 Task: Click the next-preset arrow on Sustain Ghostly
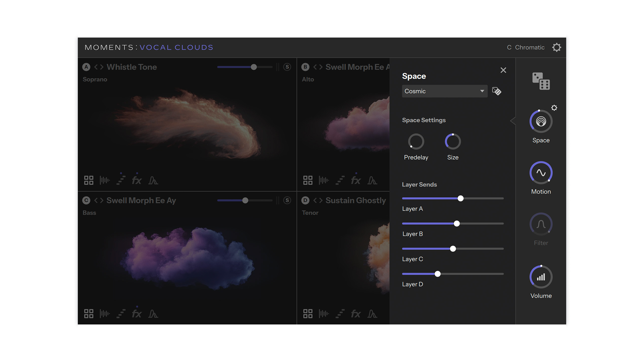point(321,200)
